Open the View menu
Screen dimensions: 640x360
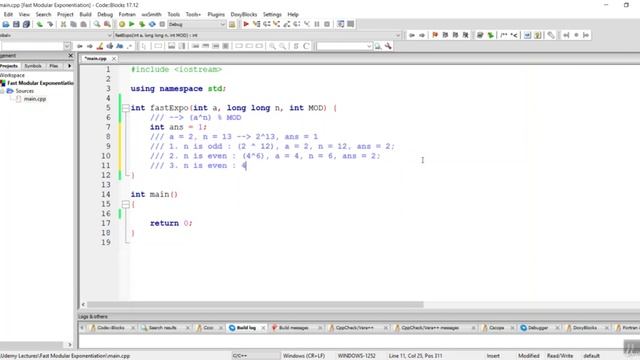24,14
